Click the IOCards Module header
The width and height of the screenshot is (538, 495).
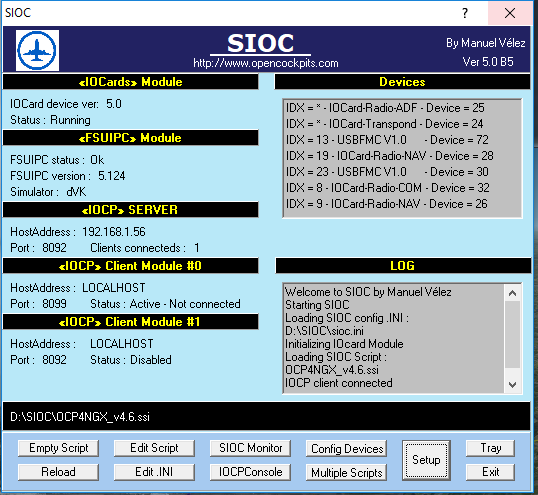click(130, 82)
